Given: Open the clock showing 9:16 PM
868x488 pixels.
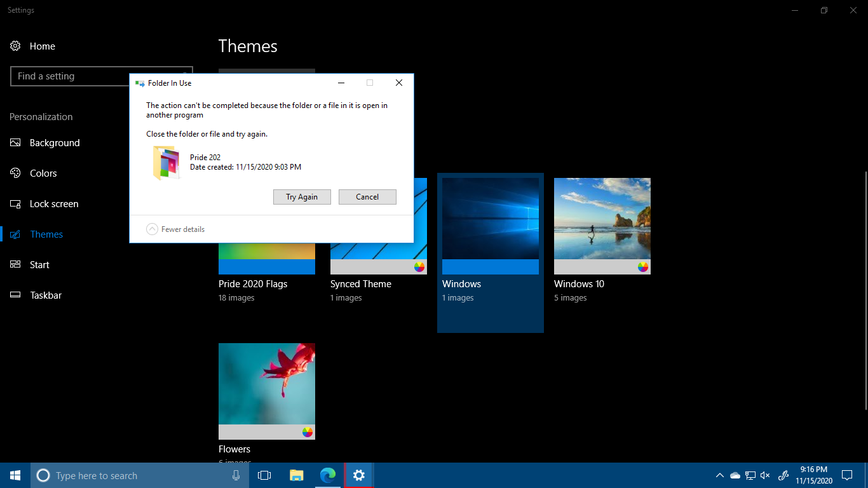Looking at the screenshot, I should tap(814, 475).
